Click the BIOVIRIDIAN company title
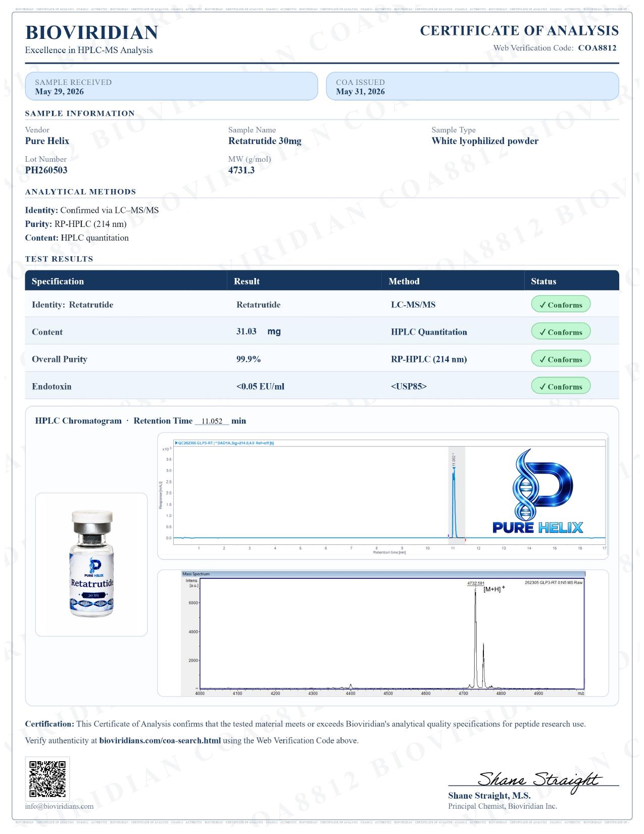This screenshot has height=834, width=644. (x=91, y=32)
